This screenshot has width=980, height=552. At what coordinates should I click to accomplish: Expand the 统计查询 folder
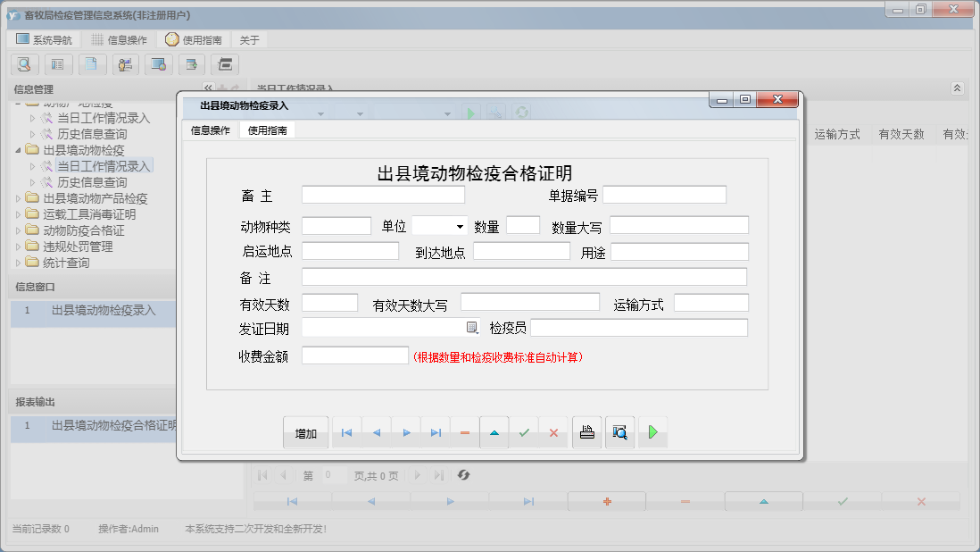pyautogui.click(x=16, y=262)
